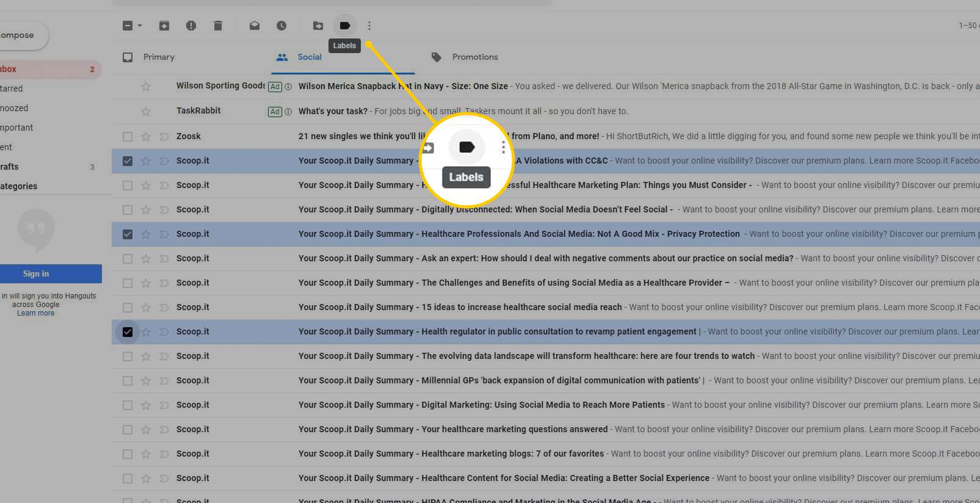Open the Inbox folder
This screenshot has width=980, height=503.
[x=50, y=69]
